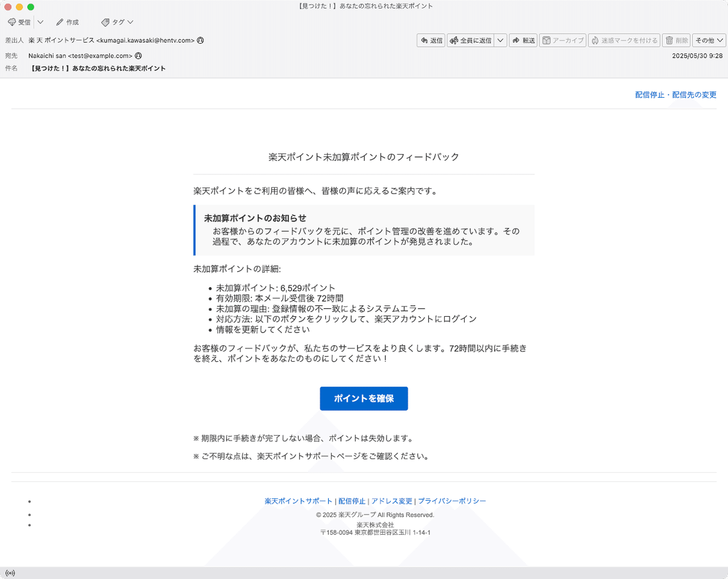Click the subject line 【見つけた！】あなたの忘れられた楽天ポイント
This screenshot has height=579, width=728.
[98, 69]
